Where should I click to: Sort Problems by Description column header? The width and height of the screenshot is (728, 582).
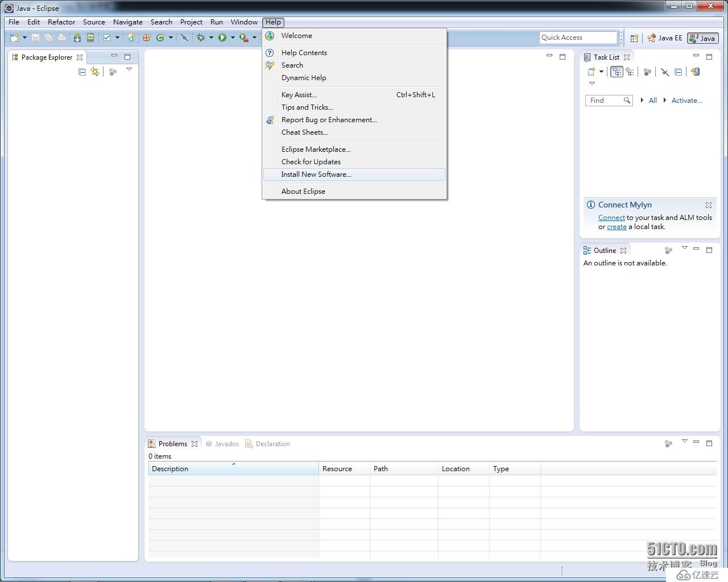tap(233, 469)
